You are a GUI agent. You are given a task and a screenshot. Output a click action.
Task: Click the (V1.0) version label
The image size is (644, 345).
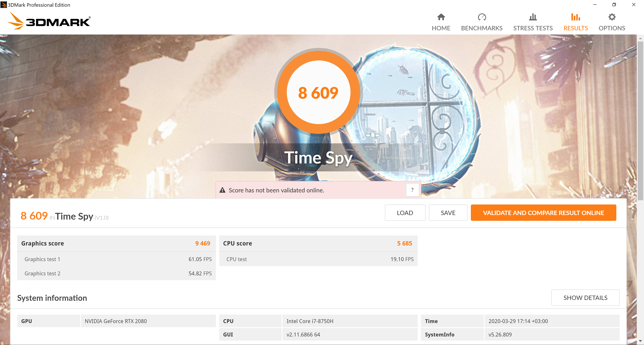(x=101, y=218)
